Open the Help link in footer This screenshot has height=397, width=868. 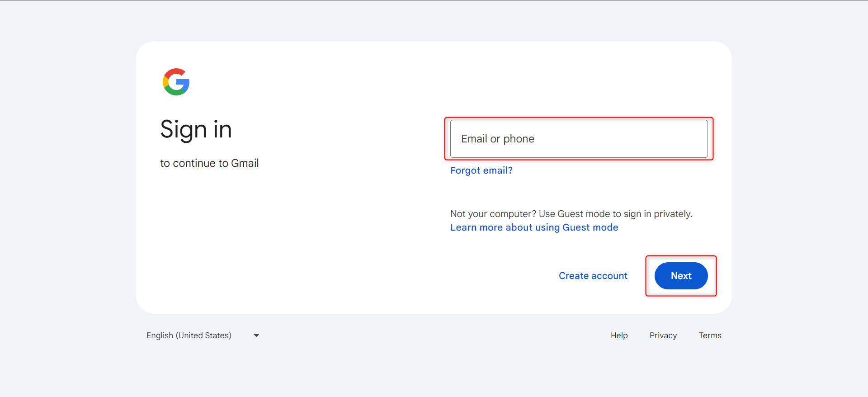619,336
